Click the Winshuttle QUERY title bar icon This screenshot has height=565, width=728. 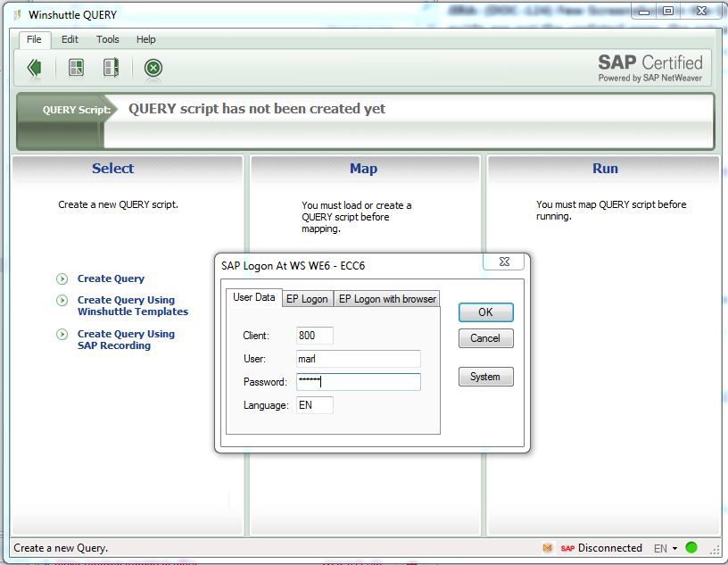(x=18, y=15)
